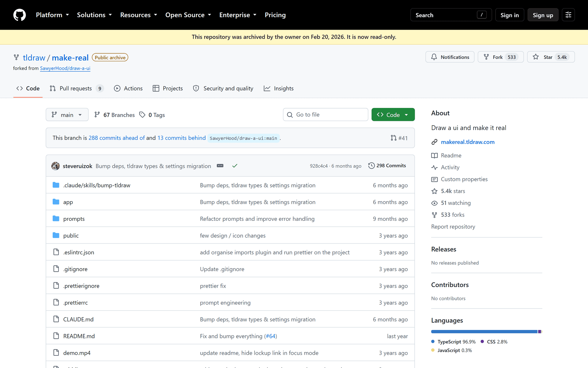The height and width of the screenshot is (368, 588).
Task: Open the public folder
Action: [71, 236]
